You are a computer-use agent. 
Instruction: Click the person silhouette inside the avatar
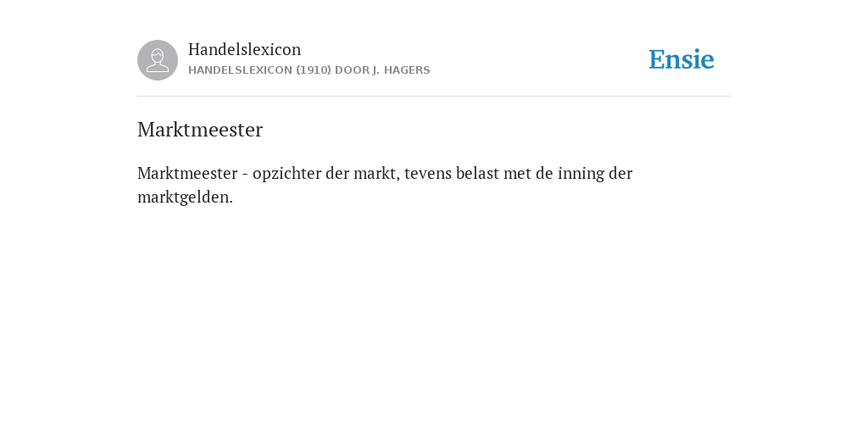[x=158, y=60]
